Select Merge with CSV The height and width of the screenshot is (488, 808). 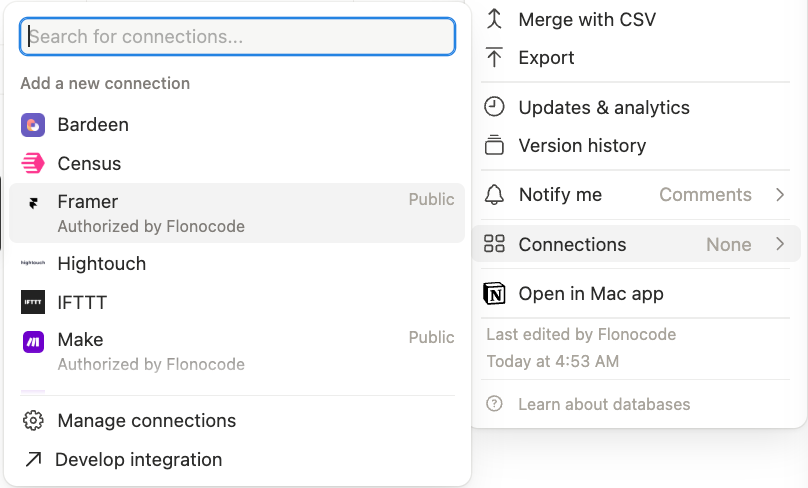[x=635, y=19]
